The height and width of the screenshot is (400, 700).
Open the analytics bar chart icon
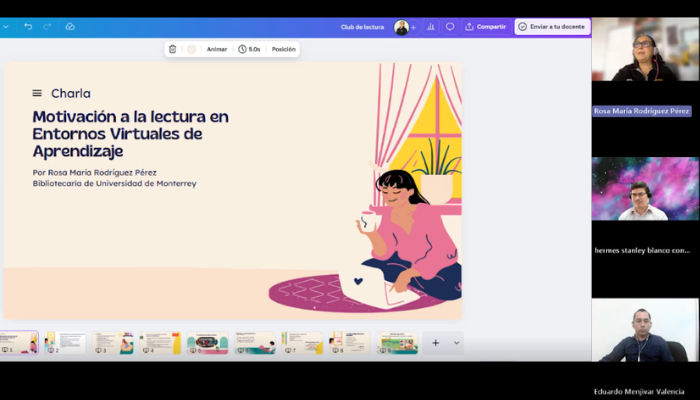(x=430, y=27)
